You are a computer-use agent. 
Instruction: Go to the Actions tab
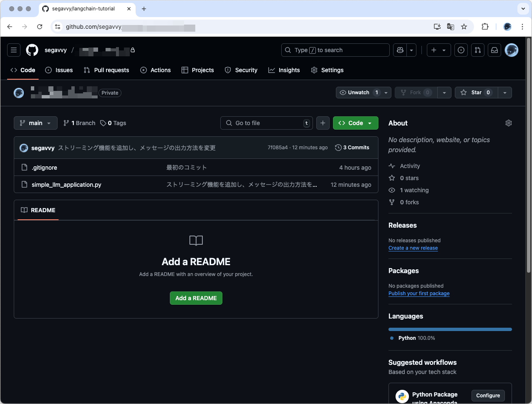[x=155, y=70]
